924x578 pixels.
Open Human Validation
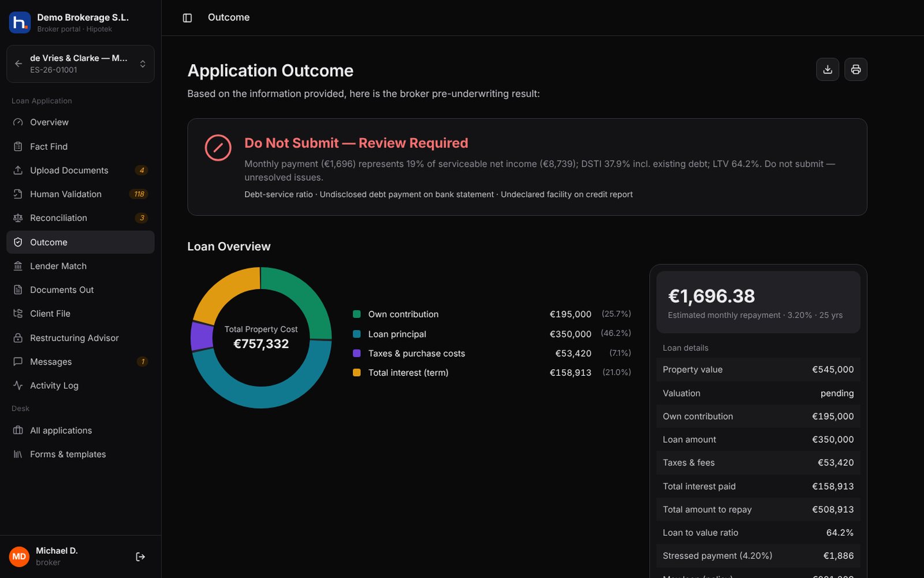(x=80, y=194)
